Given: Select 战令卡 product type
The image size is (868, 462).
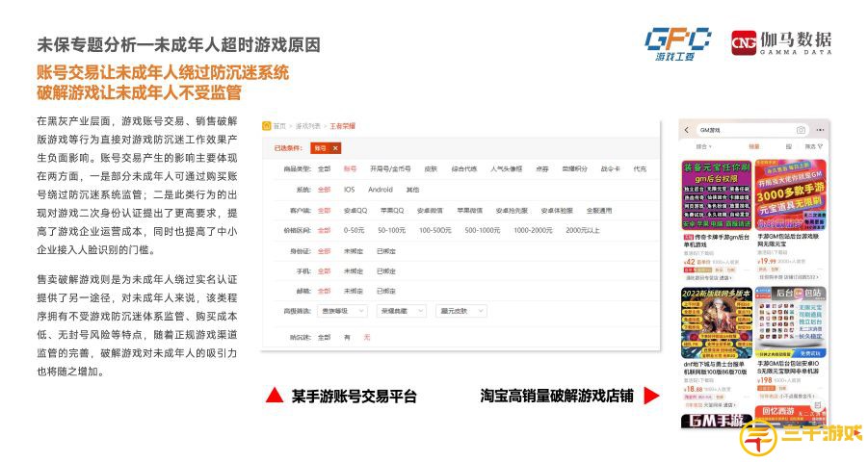Looking at the screenshot, I should (611, 168).
